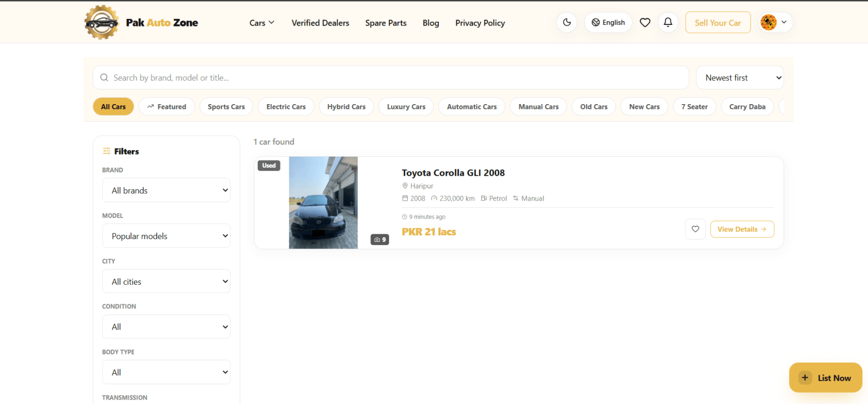Open Spare Parts page
The height and width of the screenshot is (404, 868).
pyautogui.click(x=386, y=23)
